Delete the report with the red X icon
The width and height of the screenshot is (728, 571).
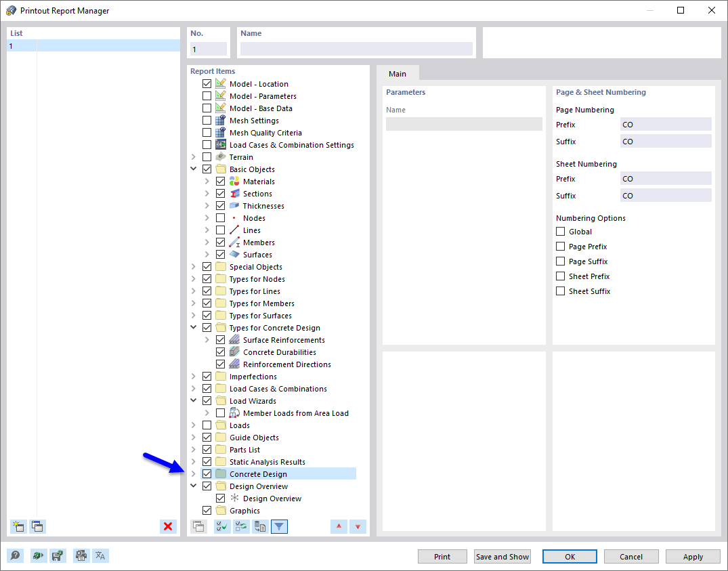pos(168,526)
